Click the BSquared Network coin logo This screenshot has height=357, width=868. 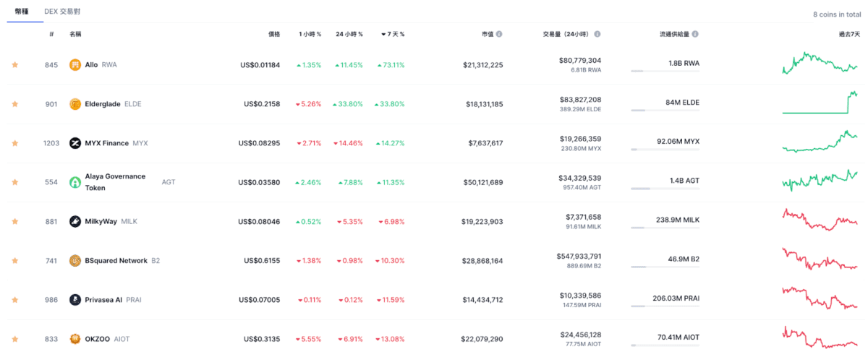75,261
